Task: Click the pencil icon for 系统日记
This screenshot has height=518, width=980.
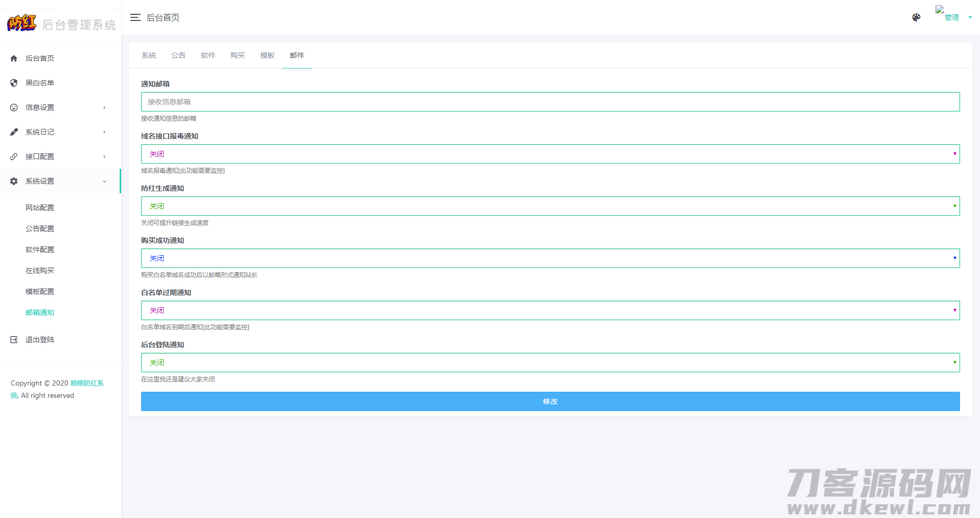Action: (14, 132)
